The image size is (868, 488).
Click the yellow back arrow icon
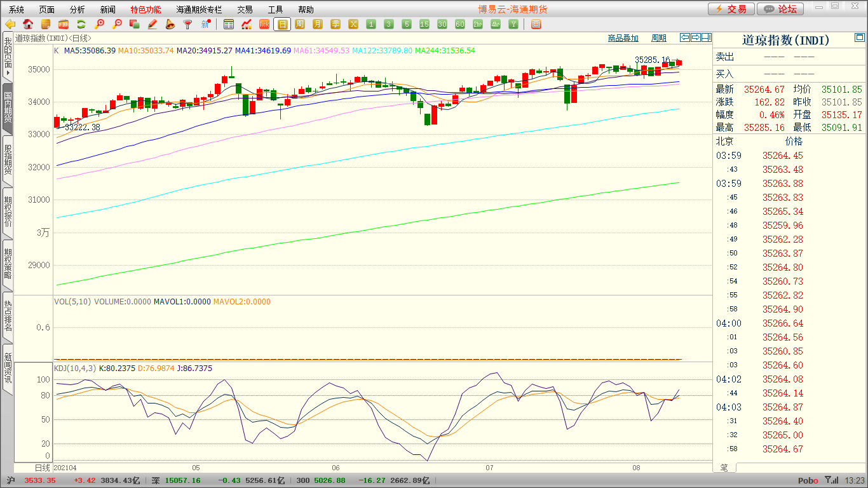10,24
